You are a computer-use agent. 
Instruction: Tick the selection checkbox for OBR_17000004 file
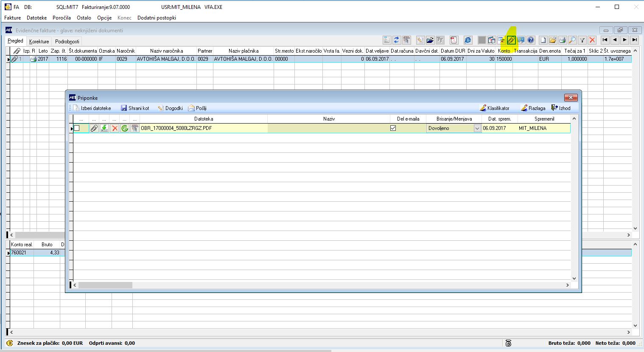[x=77, y=128]
